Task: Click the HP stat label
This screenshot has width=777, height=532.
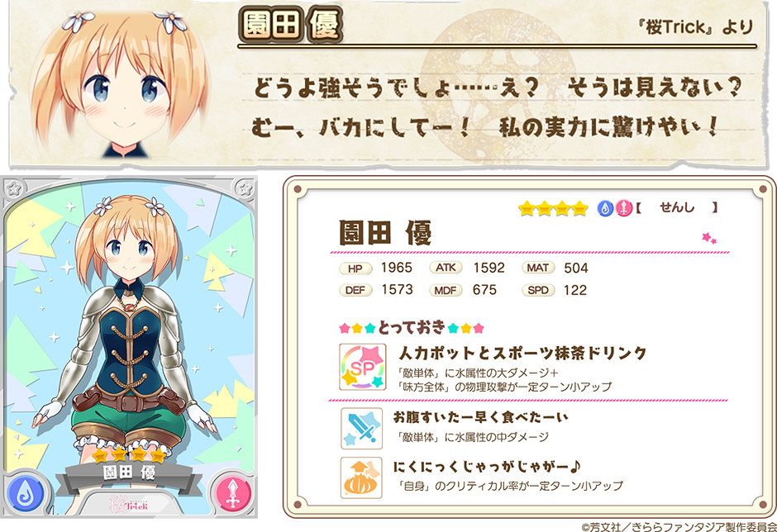Action: [355, 268]
